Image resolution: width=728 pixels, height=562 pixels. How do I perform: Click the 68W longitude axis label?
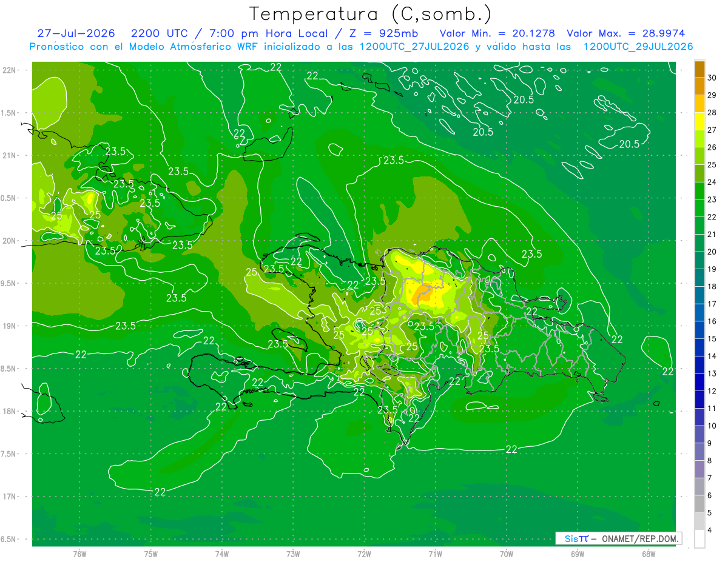point(648,554)
